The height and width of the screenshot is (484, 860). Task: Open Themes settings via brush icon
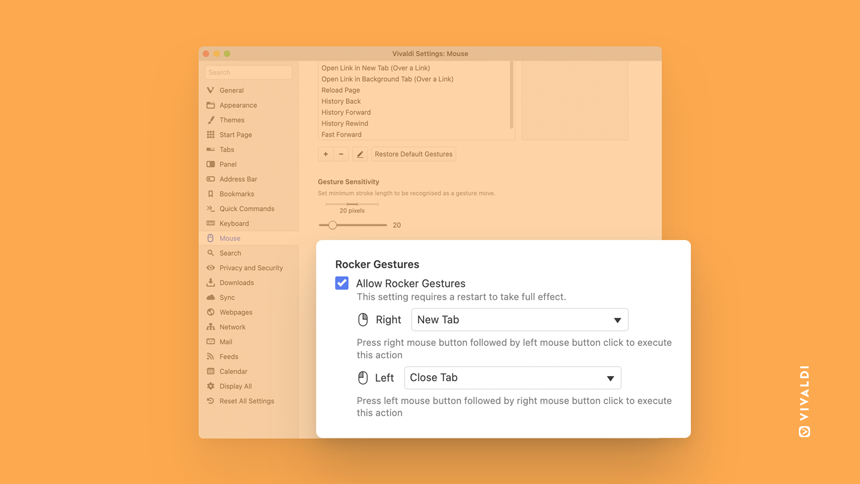pyautogui.click(x=211, y=120)
